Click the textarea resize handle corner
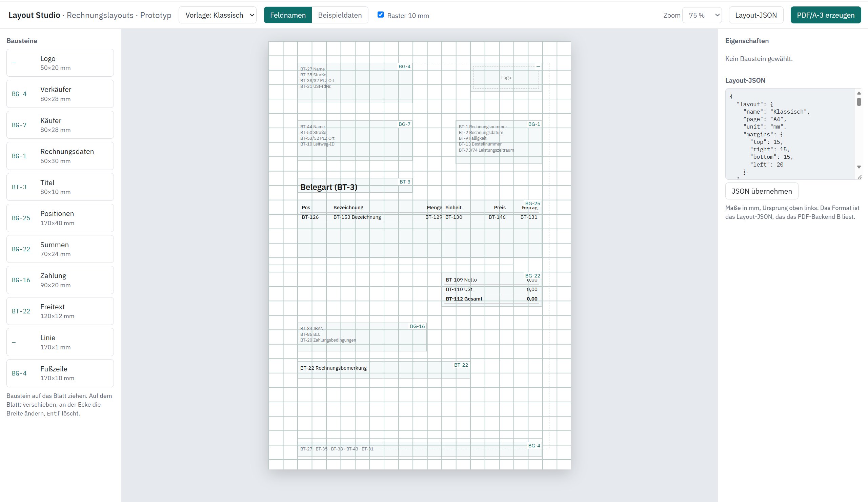This screenshot has width=868, height=502. tap(860, 176)
